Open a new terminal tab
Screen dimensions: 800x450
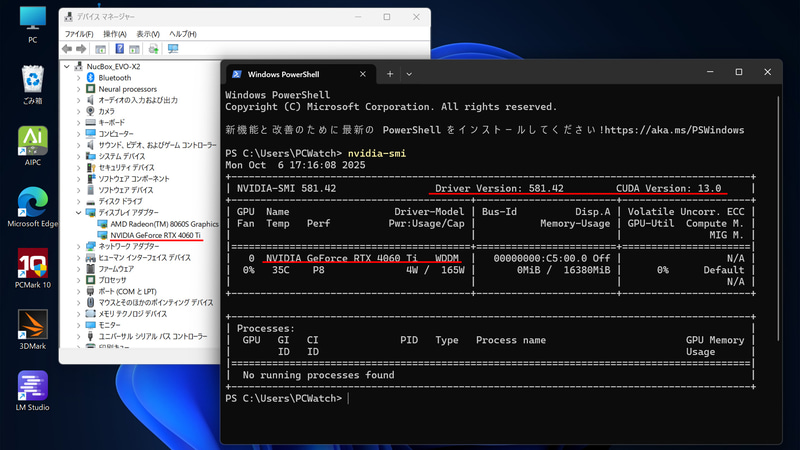pos(390,74)
